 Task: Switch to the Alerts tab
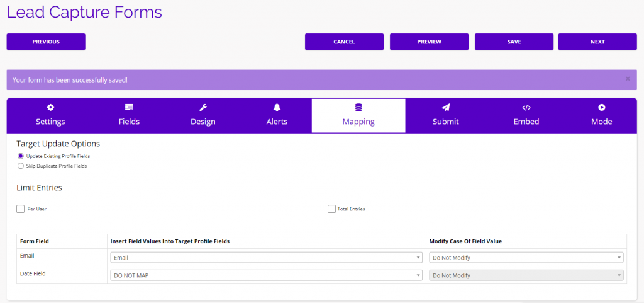coord(277,115)
